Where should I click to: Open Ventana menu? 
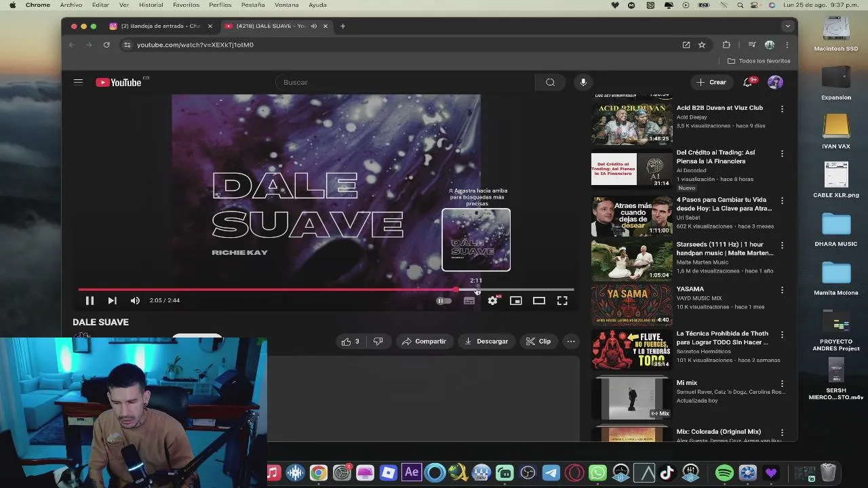tap(287, 5)
